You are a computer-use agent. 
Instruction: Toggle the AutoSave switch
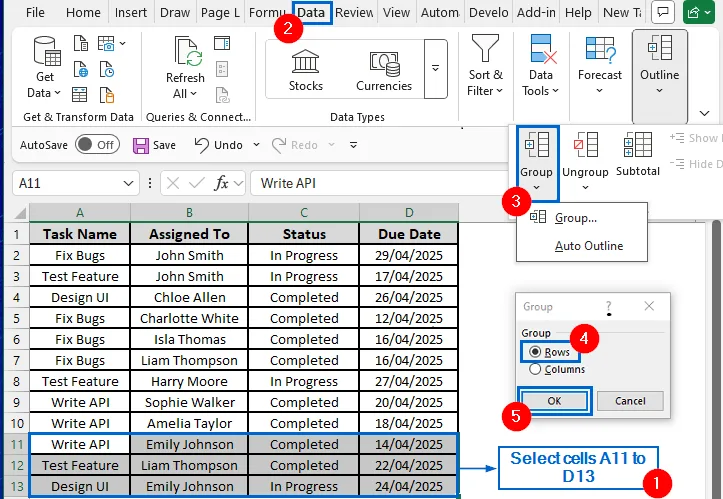(97, 145)
